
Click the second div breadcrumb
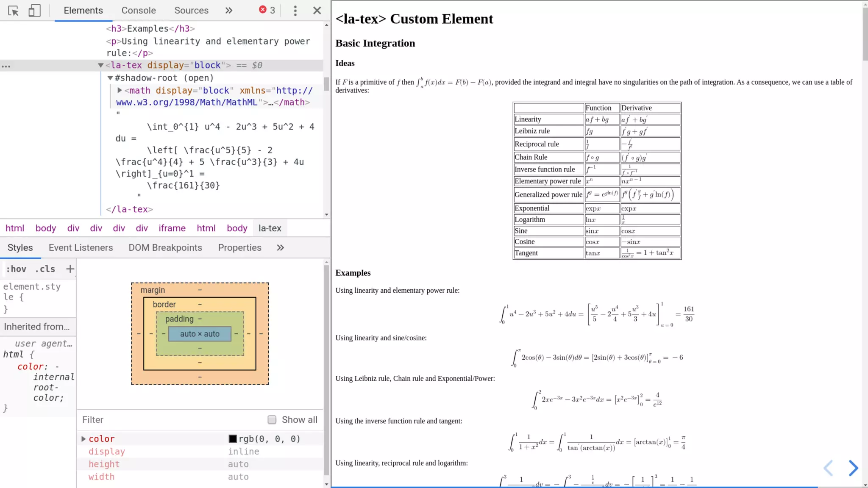(96, 228)
